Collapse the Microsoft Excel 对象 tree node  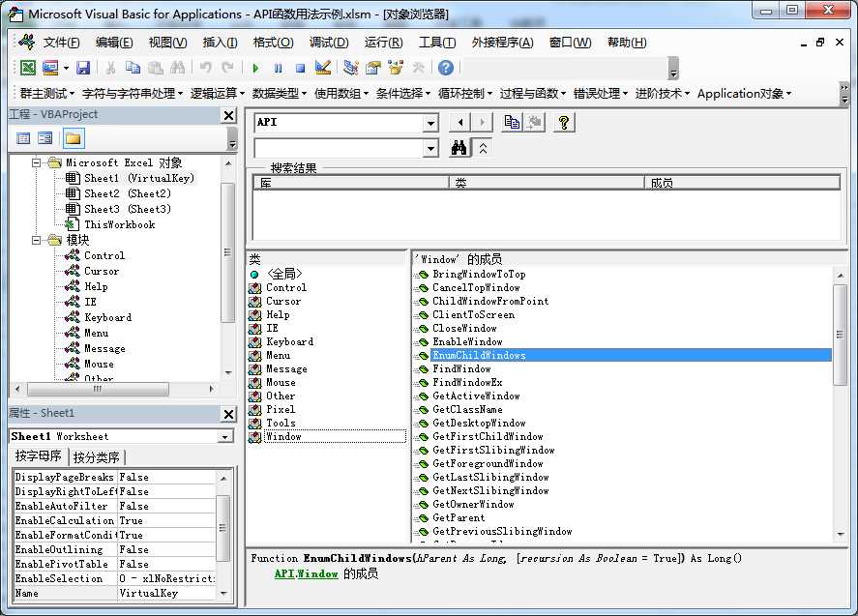pyautogui.click(x=36, y=162)
